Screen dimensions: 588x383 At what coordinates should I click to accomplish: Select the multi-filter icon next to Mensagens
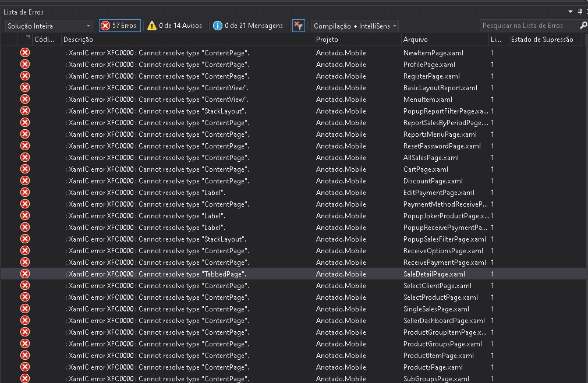(299, 25)
